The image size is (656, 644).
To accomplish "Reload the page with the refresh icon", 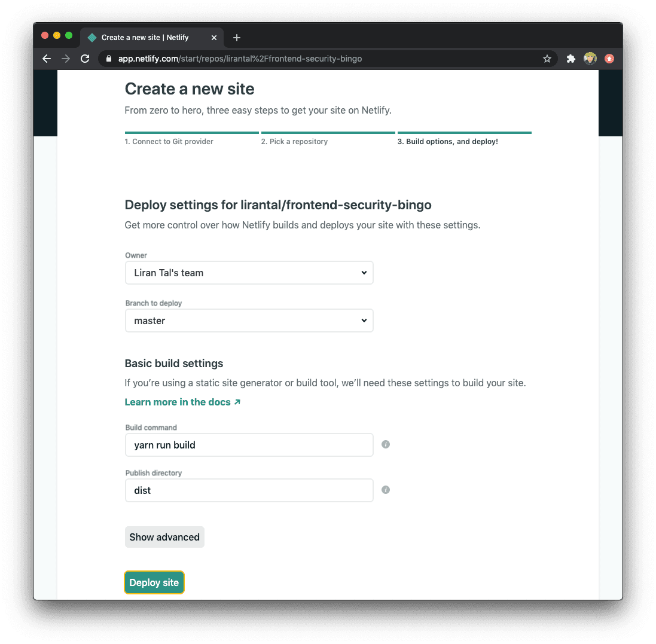I will (x=85, y=59).
